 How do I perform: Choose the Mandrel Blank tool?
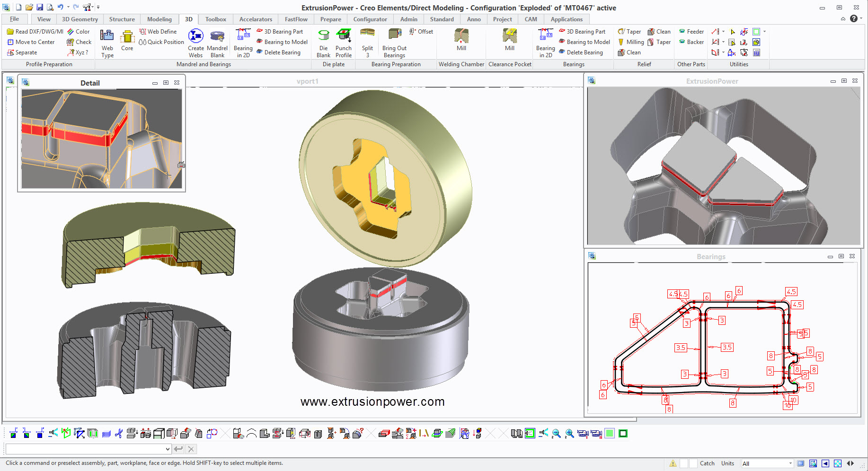pyautogui.click(x=217, y=43)
